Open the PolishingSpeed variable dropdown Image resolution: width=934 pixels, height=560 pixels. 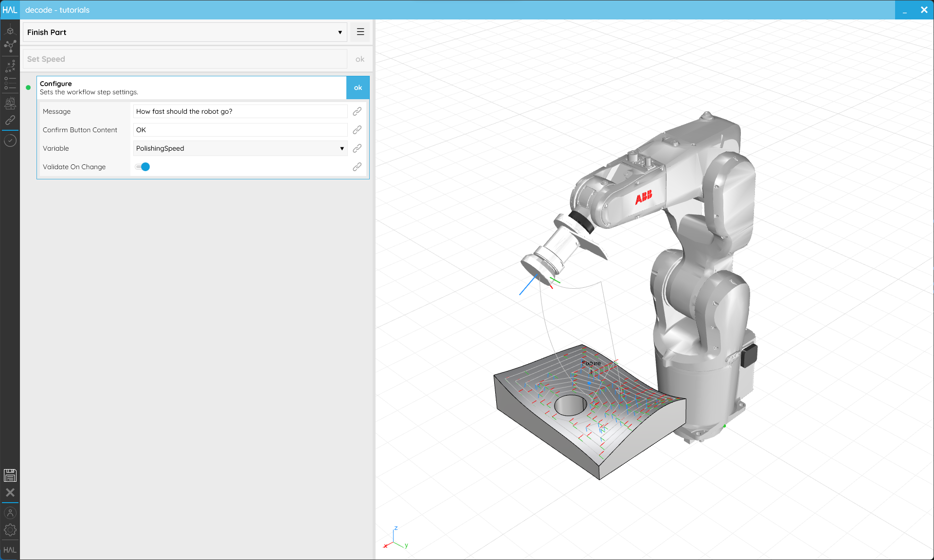(x=240, y=148)
